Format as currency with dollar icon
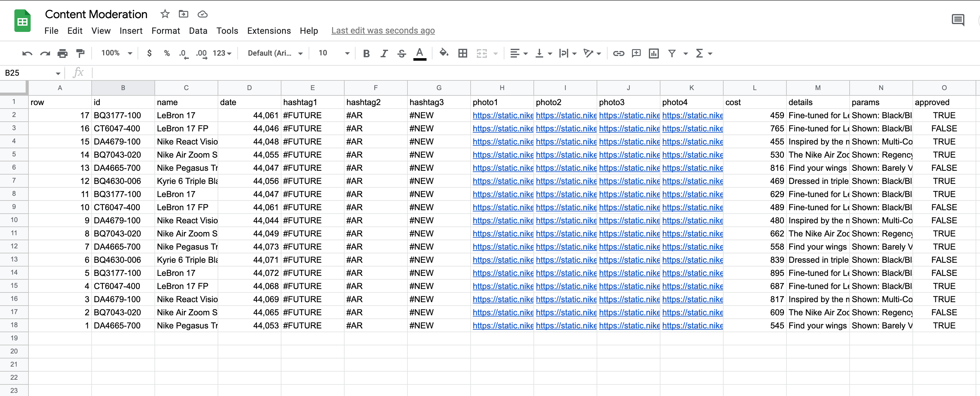The height and width of the screenshot is (396, 980). (149, 53)
